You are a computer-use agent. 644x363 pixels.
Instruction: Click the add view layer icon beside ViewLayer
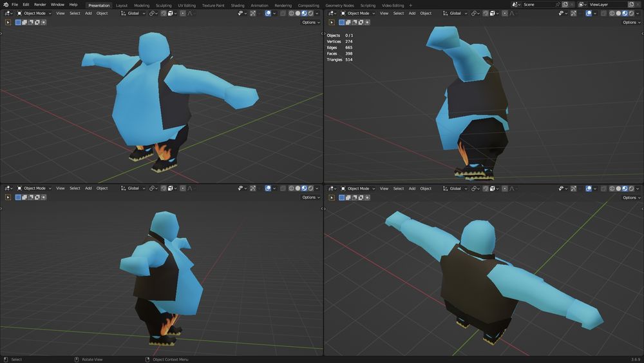(631, 5)
